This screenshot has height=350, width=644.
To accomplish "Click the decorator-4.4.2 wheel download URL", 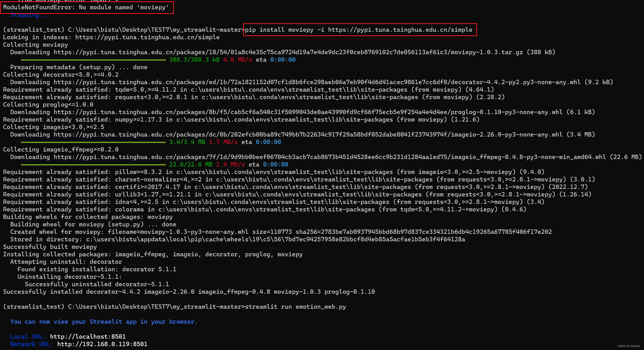I will (317, 82).
